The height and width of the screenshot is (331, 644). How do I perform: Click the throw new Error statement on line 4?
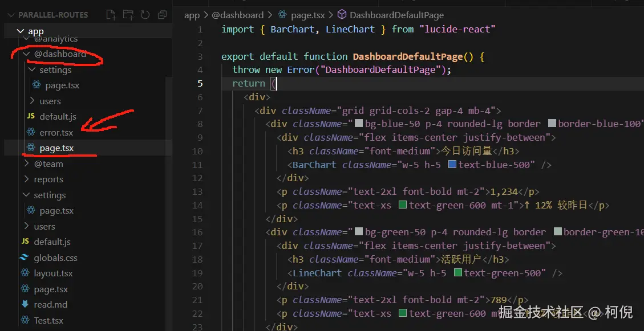click(342, 70)
